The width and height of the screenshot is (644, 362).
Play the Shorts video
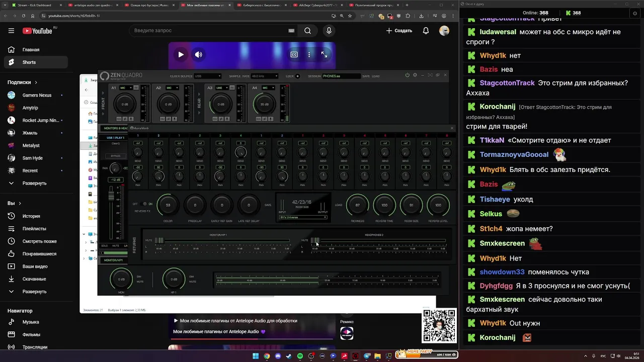[x=181, y=54]
